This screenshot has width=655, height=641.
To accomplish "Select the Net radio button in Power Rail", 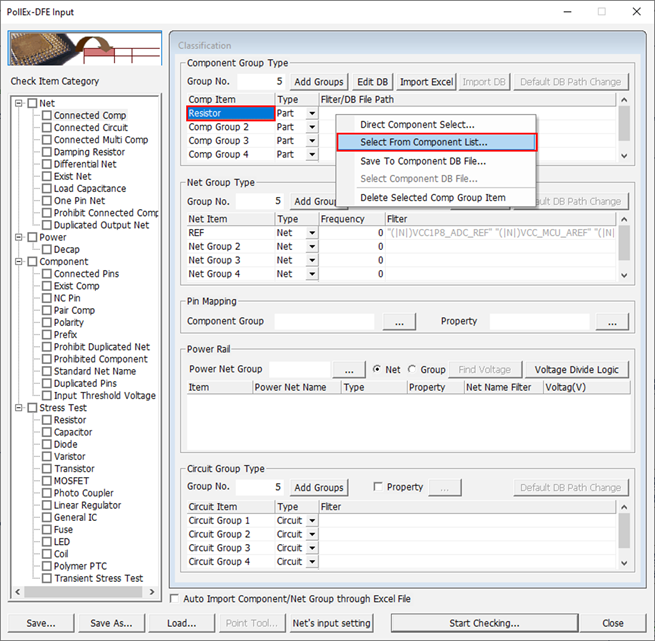I will pyautogui.click(x=378, y=370).
